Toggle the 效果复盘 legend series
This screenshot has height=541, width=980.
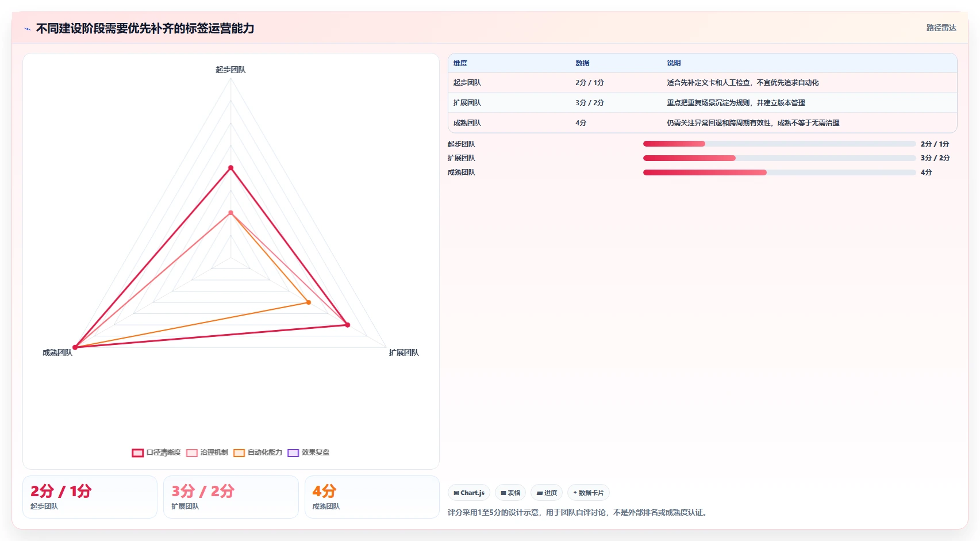(308, 452)
